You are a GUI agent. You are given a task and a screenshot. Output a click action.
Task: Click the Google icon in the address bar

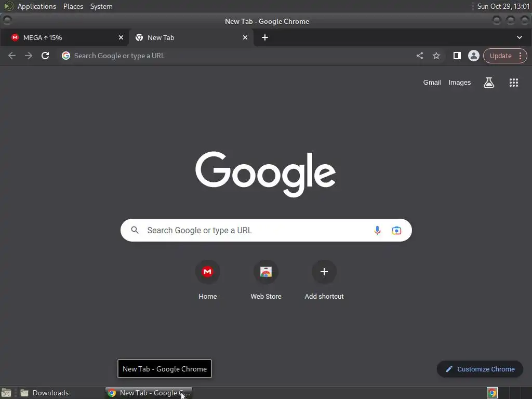(x=66, y=56)
